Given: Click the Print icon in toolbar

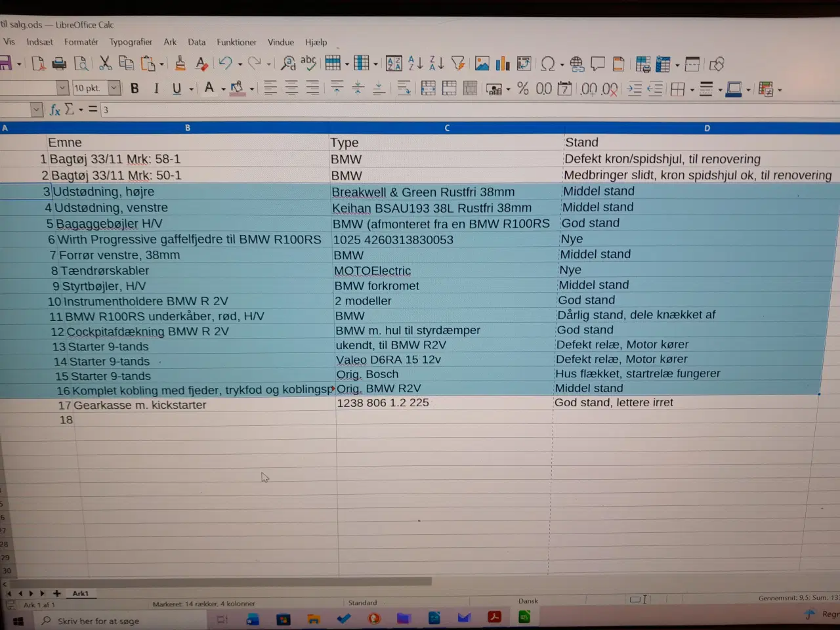Looking at the screenshot, I should tap(59, 64).
